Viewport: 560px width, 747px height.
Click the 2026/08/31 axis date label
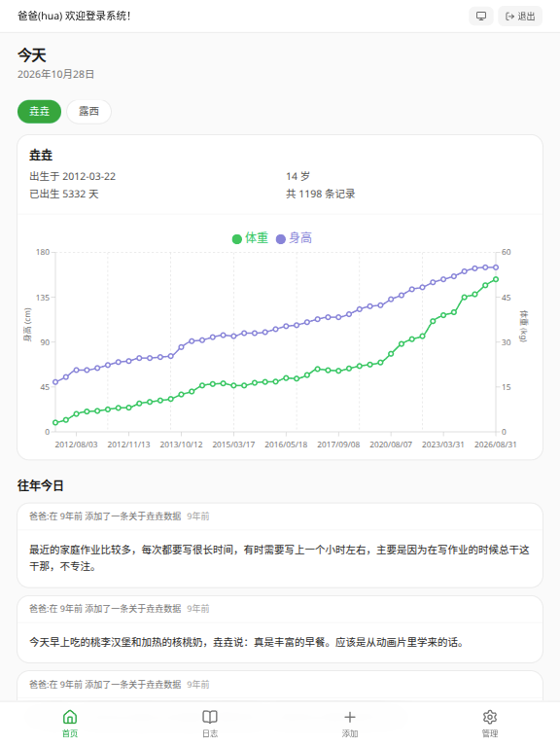(495, 445)
